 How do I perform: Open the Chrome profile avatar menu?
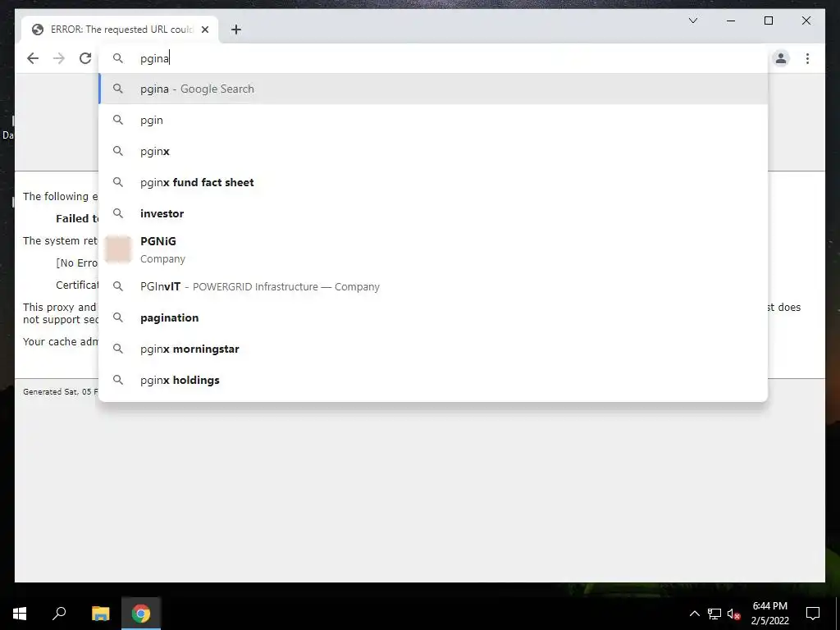tap(781, 58)
